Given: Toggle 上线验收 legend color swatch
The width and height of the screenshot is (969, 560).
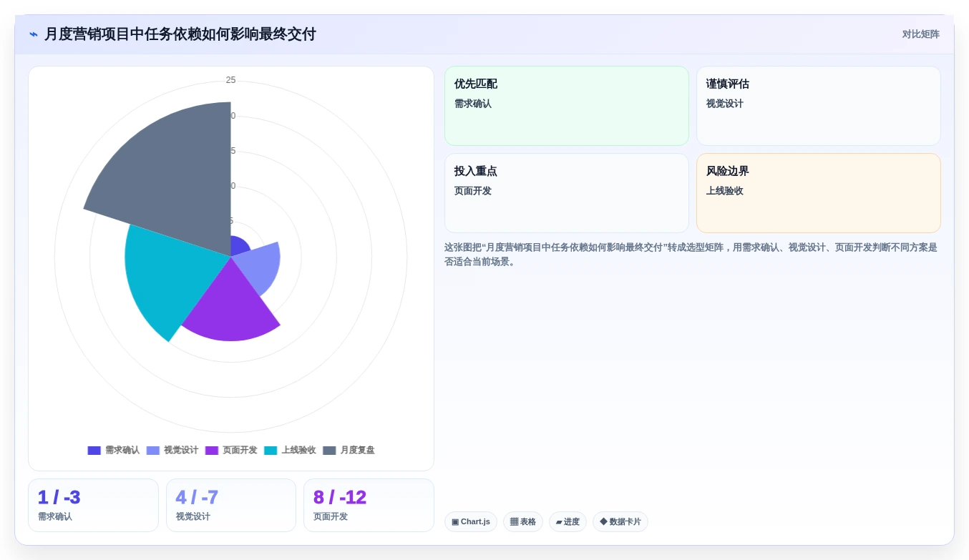Looking at the screenshot, I should coord(271,451).
